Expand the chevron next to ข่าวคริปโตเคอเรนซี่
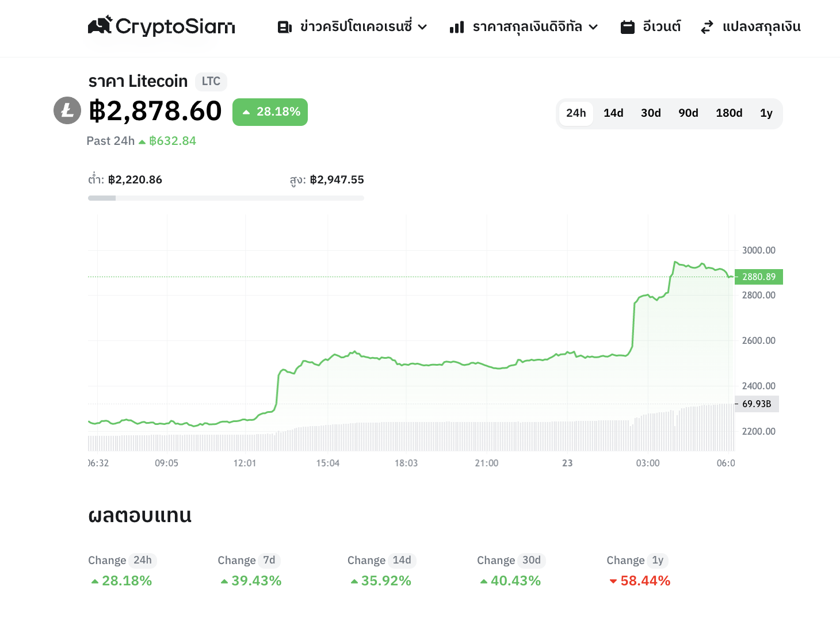This screenshot has height=621, width=840. pos(422,27)
